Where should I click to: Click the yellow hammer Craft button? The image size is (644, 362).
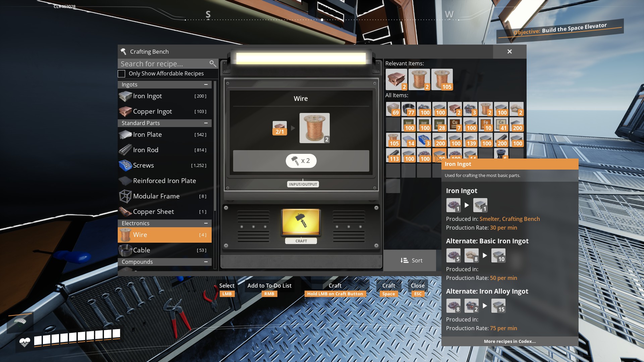pyautogui.click(x=301, y=222)
